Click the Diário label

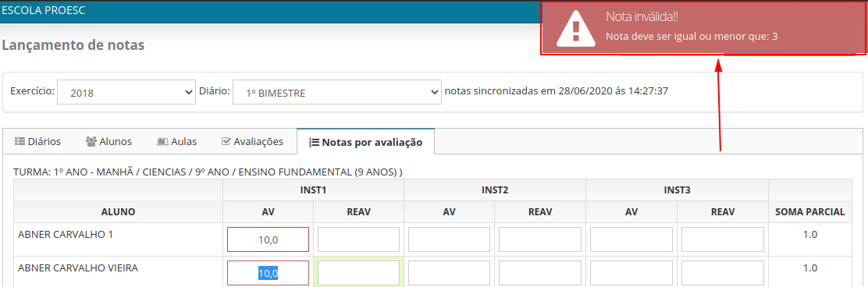(214, 90)
